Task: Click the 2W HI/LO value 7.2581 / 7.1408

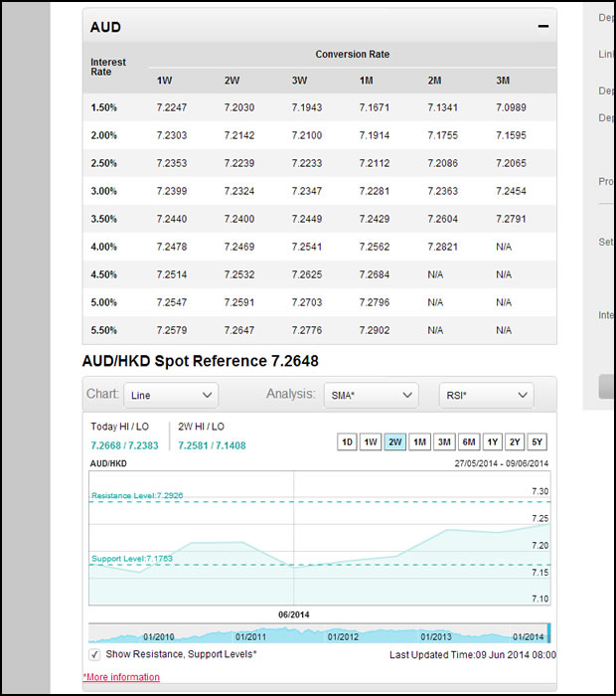Action: coord(212,445)
